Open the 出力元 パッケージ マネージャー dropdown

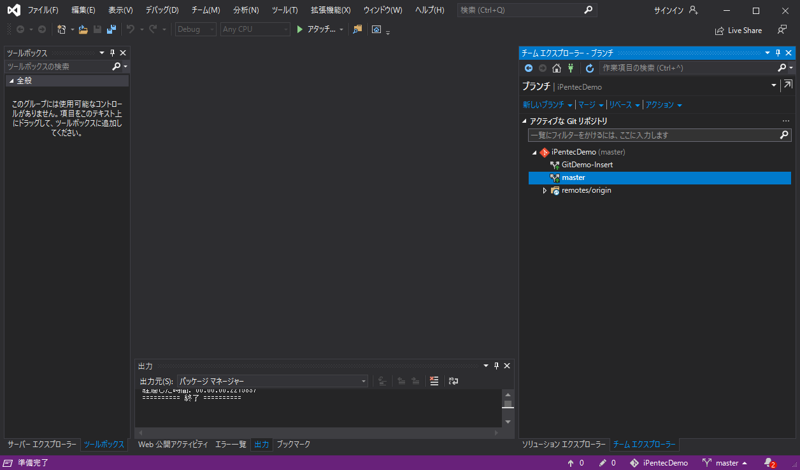coord(272,381)
